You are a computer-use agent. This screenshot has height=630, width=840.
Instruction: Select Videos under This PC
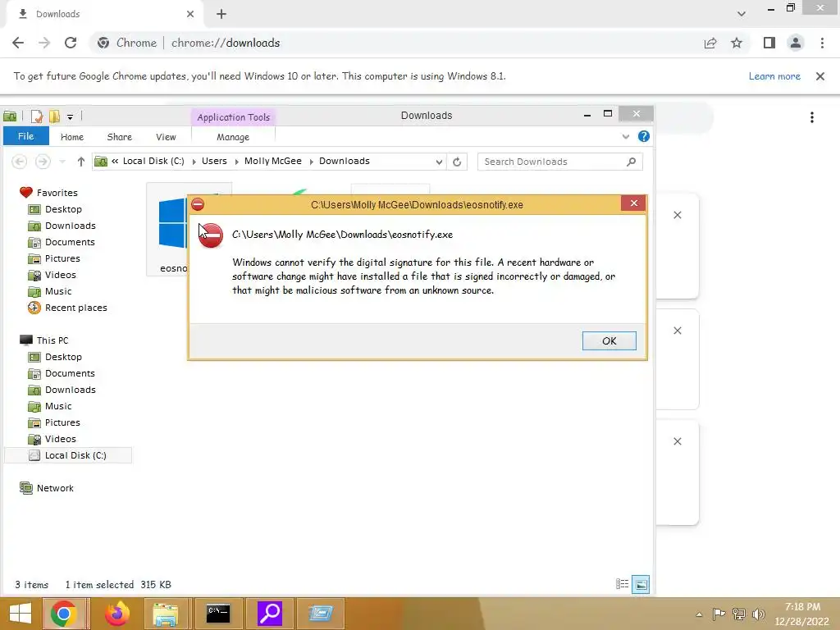pos(60,439)
